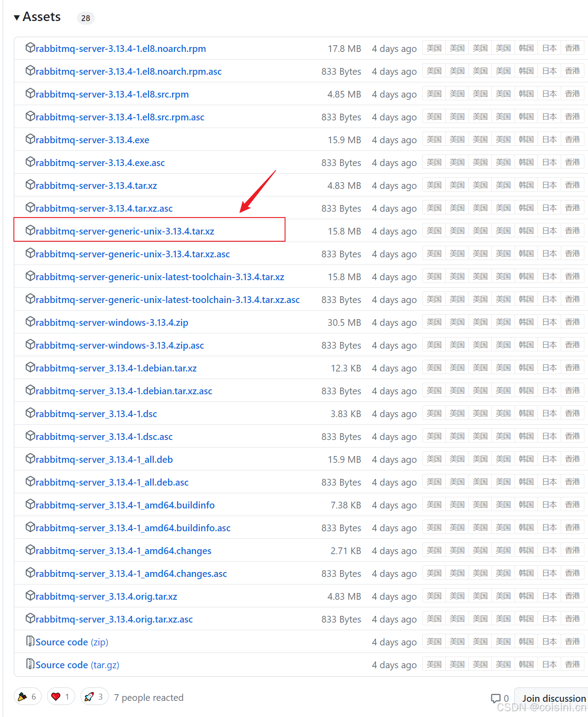Download rabbitmq-server_3.13.4-1.debian.tar.xz.asc
The width and height of the screenshot is (588, 717).
point(124,391)
